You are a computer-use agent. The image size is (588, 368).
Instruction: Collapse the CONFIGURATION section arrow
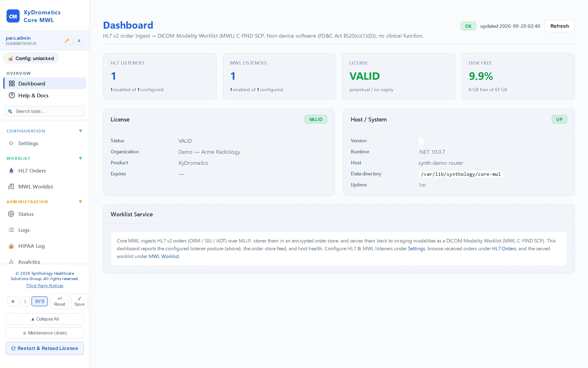[x=81, y=131]
